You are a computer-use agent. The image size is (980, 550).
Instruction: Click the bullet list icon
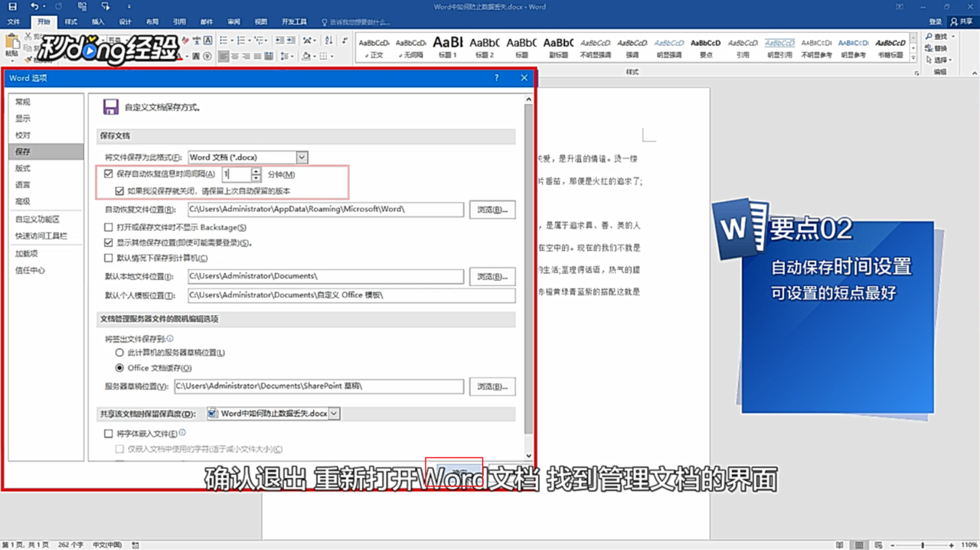224,41
